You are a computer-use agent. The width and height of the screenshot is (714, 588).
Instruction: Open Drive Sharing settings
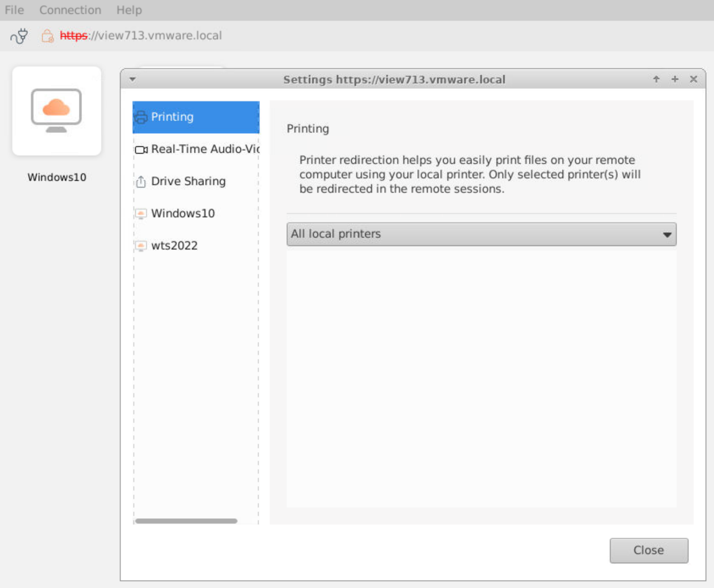click(x=188, y=181)
